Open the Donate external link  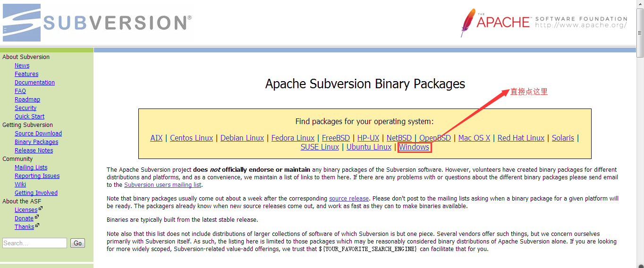click(x=24, y=218)
